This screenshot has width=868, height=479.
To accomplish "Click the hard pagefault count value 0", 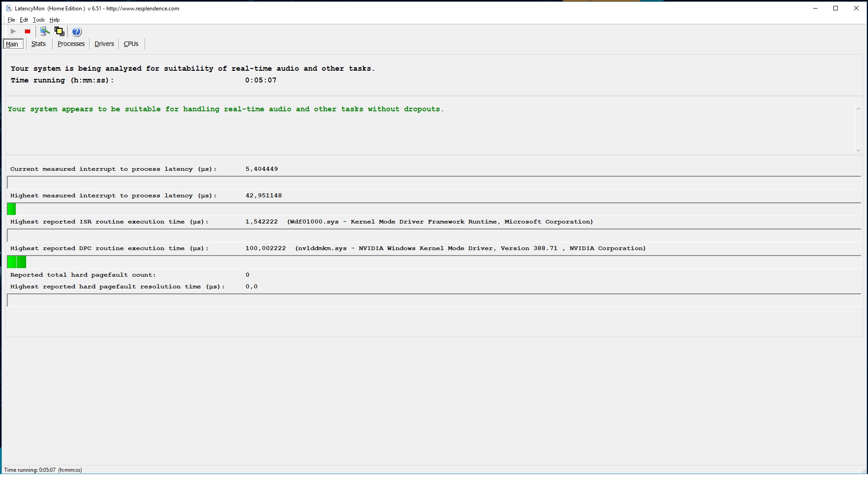I will [247, 275].
